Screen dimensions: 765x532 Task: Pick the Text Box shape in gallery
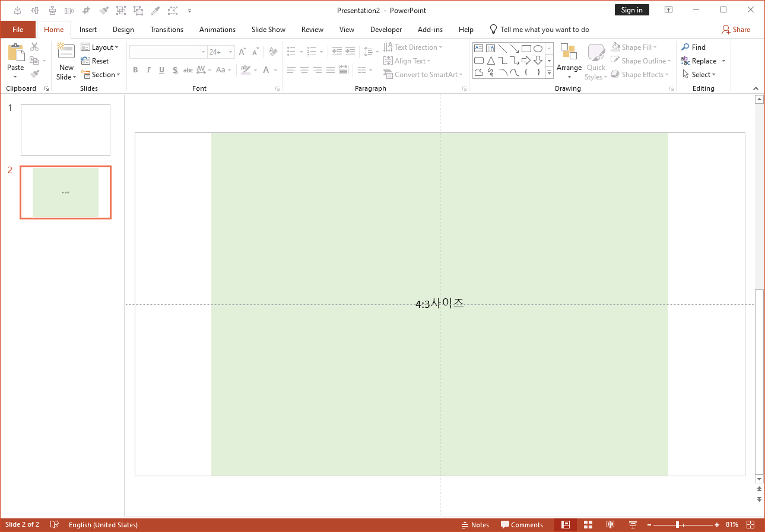pyautogui.click(x=479, y=49)
